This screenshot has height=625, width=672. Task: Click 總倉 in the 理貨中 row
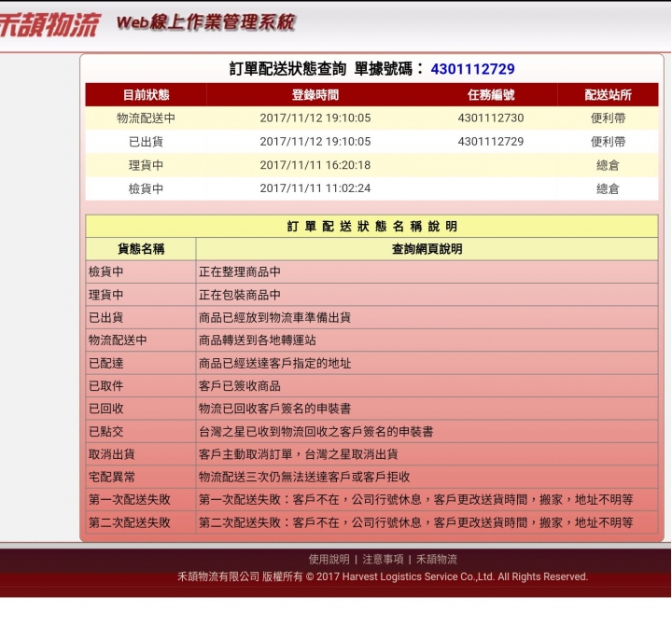point(608,165)
